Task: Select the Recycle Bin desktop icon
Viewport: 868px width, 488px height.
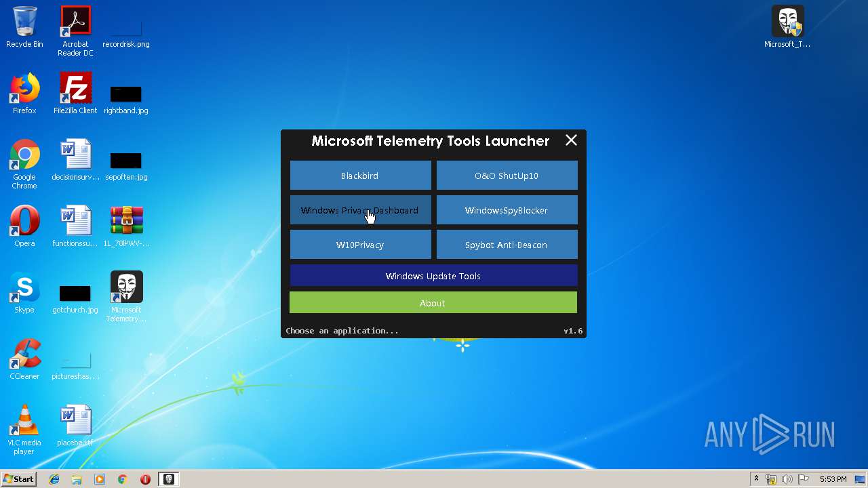Action: (x=24, y=27)
